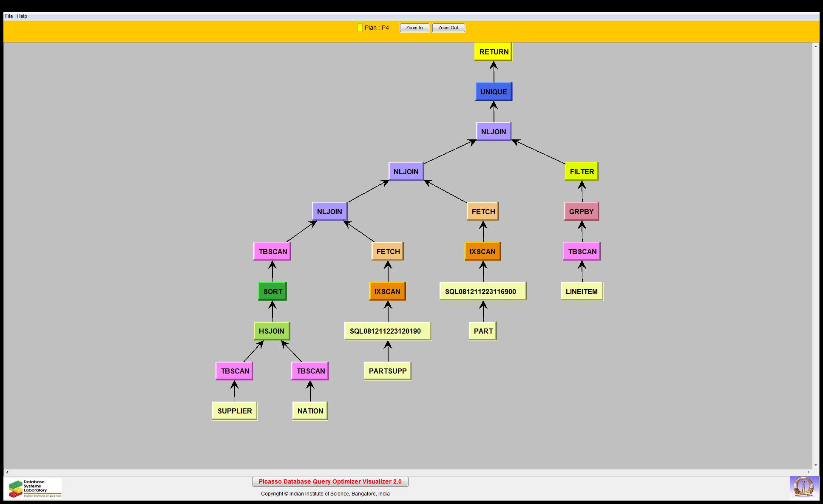Click the green SORT node
The image size is (823, 504).
pyautogui.click(x=272, y=292)
